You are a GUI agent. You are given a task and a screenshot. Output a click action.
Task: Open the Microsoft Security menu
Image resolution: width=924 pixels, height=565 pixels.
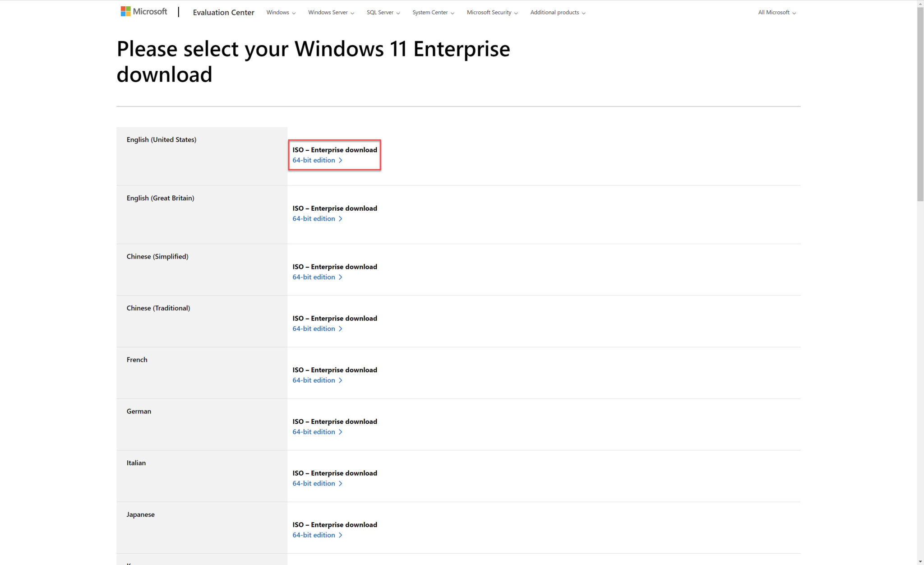(492, 12)
